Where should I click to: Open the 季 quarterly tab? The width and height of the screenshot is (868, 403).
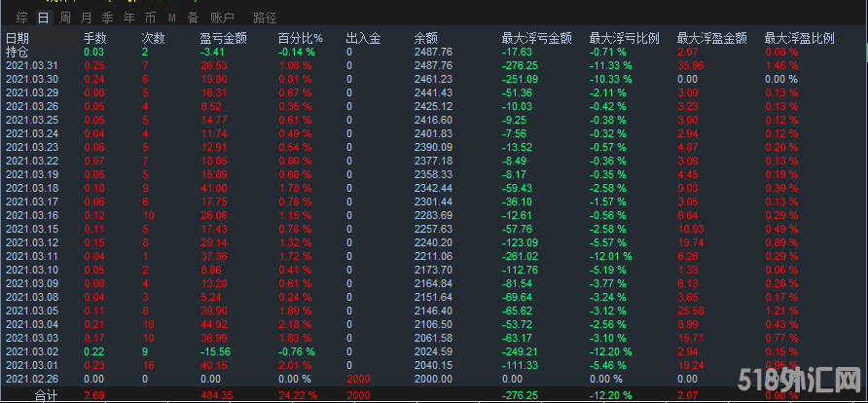(x=107, y=18)
